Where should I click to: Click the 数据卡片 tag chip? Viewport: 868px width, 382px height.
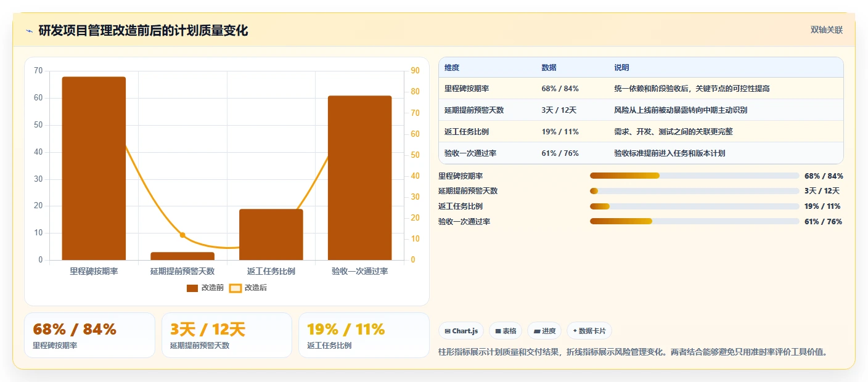point(589,331)
